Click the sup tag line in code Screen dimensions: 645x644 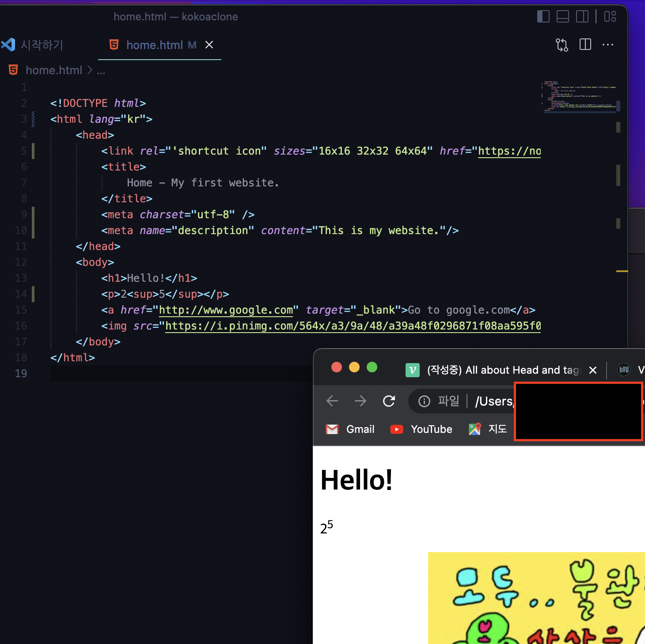[165, 294]
